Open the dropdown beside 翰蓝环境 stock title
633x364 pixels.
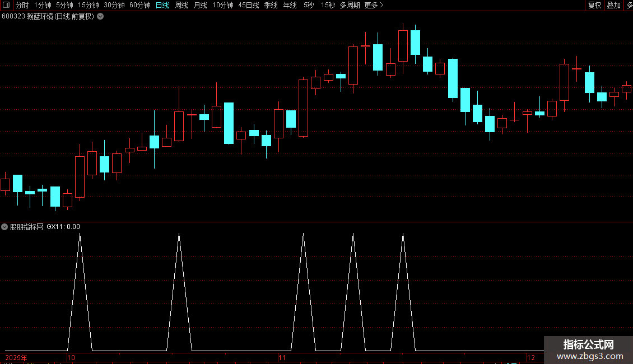100,17
